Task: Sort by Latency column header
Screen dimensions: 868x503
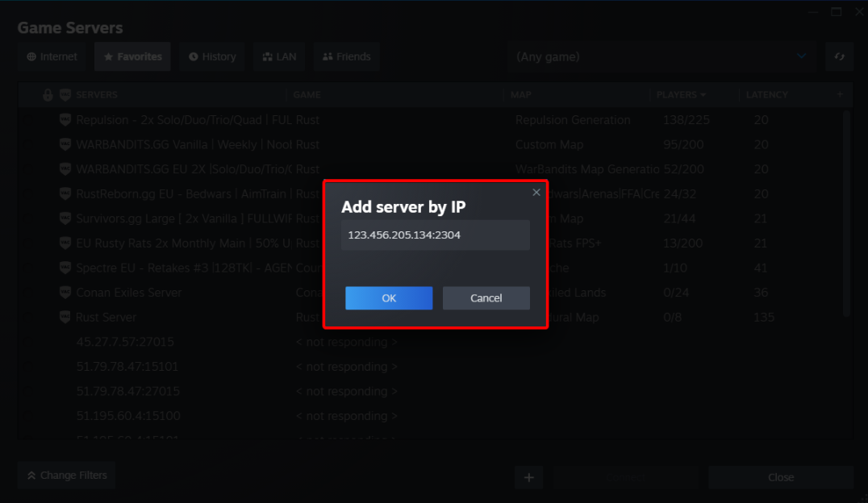Action: click(x=766, y=95)
